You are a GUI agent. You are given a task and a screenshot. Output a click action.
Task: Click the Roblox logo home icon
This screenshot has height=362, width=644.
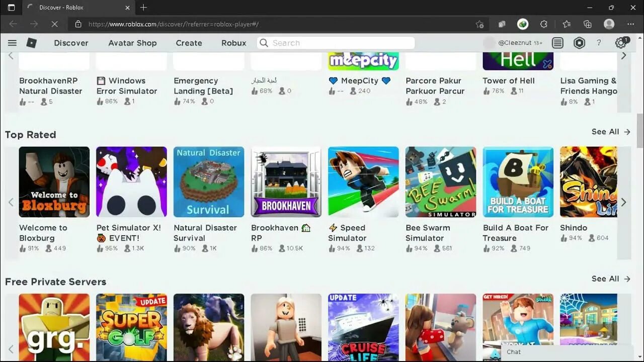click(x=31, y=43)
